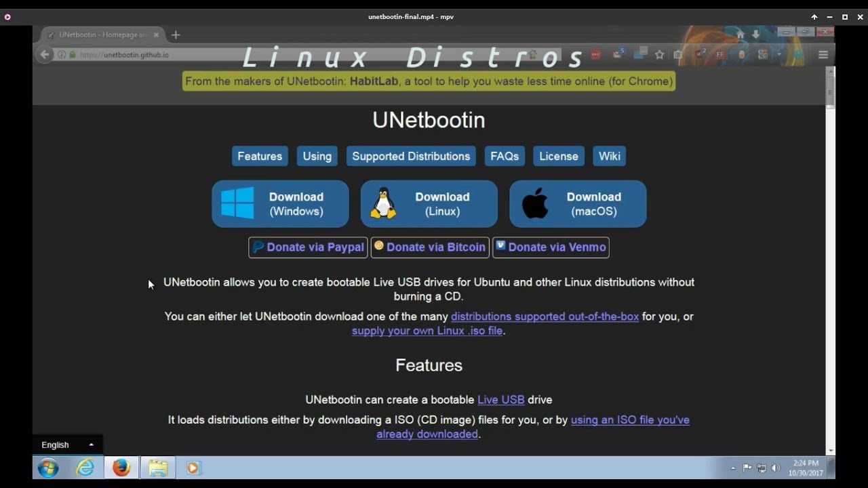The image size is (868, 488).
Task: Click the mpv keep-on-top arrow in title bar
Action: pos(814,17)
